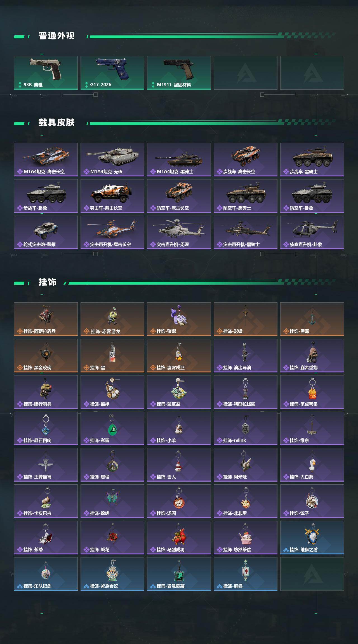Click the 载具皮肤 section header
358x644 pixels.
tap(56, 123)
